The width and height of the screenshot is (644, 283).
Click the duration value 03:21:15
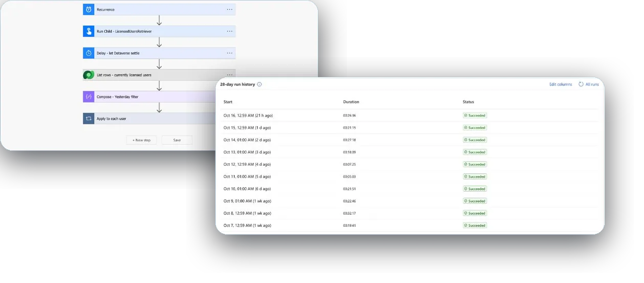pyautogui.click(x=350, y=128)
